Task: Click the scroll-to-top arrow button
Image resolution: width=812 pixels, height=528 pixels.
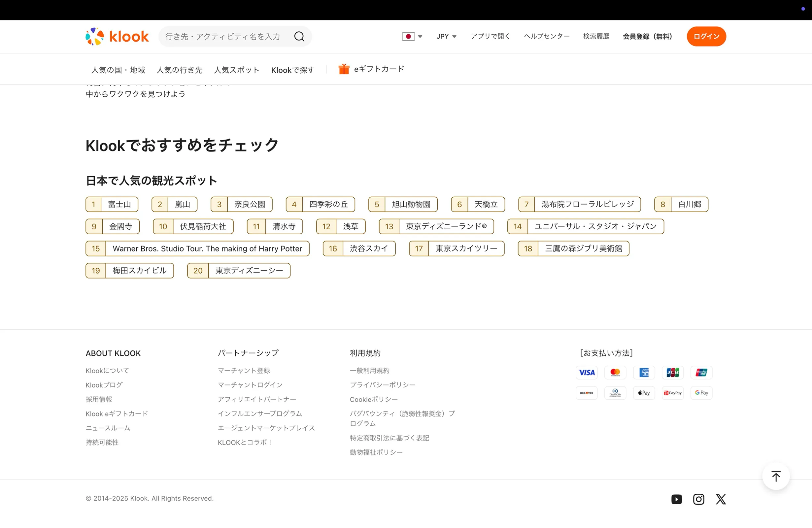Action: click(776, 477)
